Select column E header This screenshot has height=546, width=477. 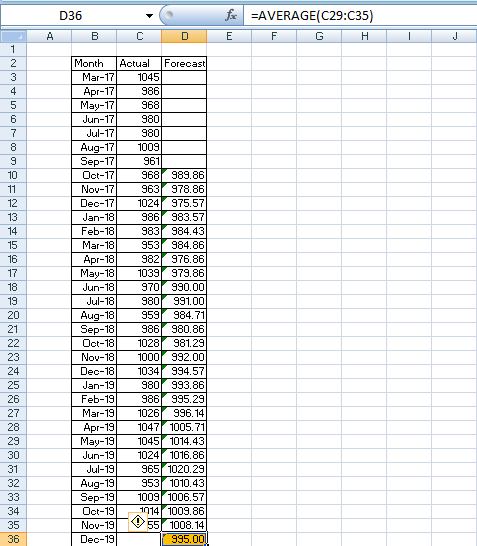pos(229,36)
